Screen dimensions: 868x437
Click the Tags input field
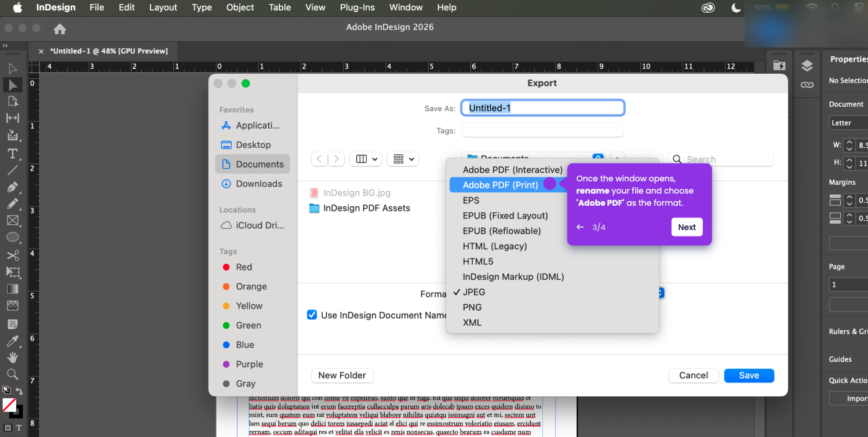tap(543, 130)
